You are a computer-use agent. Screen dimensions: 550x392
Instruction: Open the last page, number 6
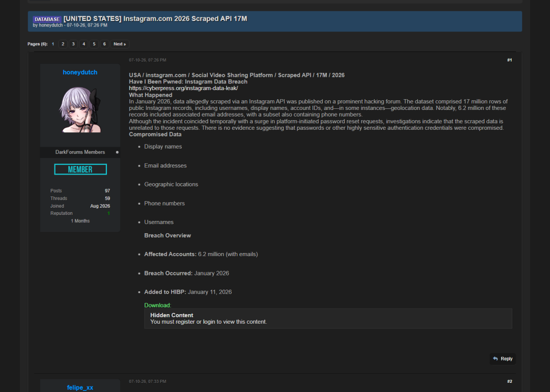coord(104,44)
